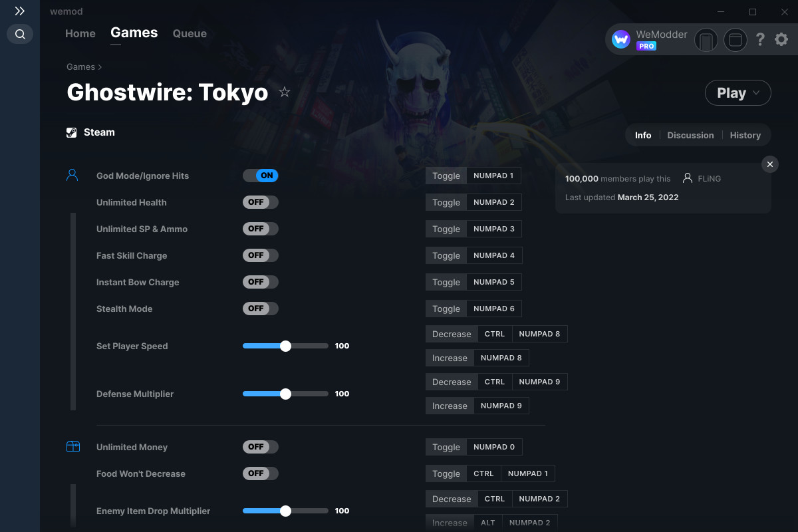
Task: Favorite Ghostwire: Tokyo with the star
Action: click(x=284, y=92)
